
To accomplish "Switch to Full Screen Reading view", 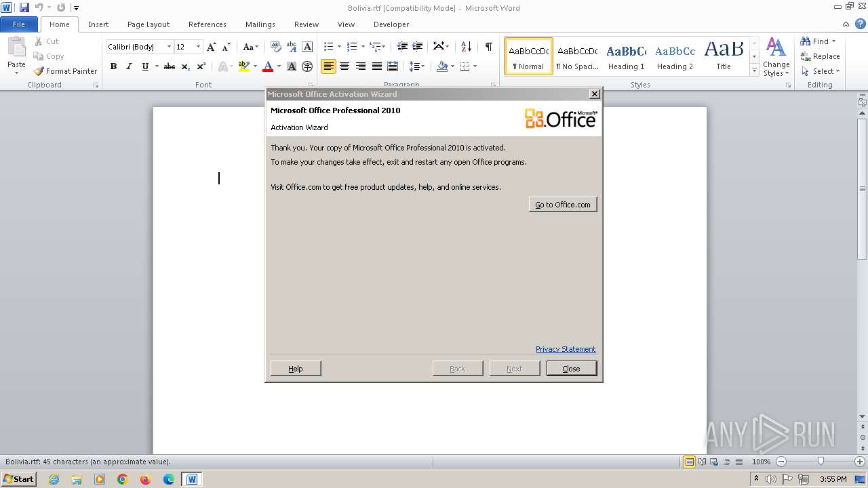I will [x=701, y=462].
